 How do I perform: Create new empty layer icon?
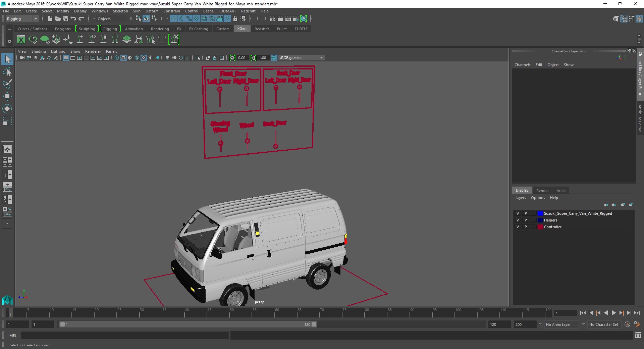[x=623, y=205]
